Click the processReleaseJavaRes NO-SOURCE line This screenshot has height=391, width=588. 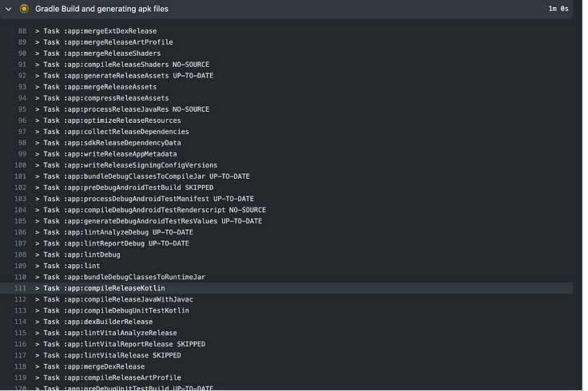point(122,109)
